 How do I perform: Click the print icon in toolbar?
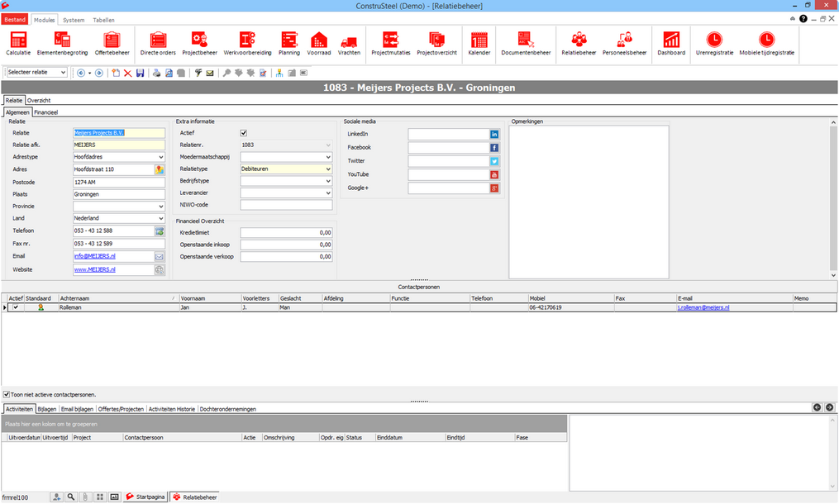(156, 73)
